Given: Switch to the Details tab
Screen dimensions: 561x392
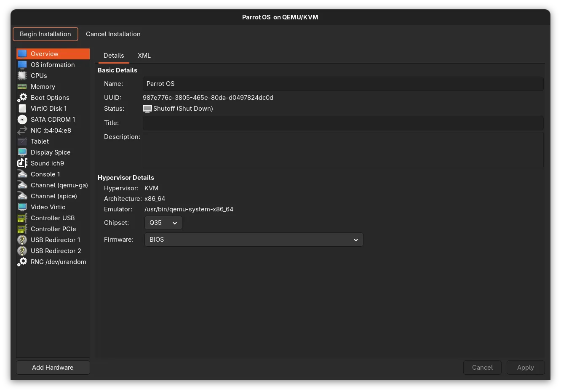Looking at the screenshot, I should point(114,56).
